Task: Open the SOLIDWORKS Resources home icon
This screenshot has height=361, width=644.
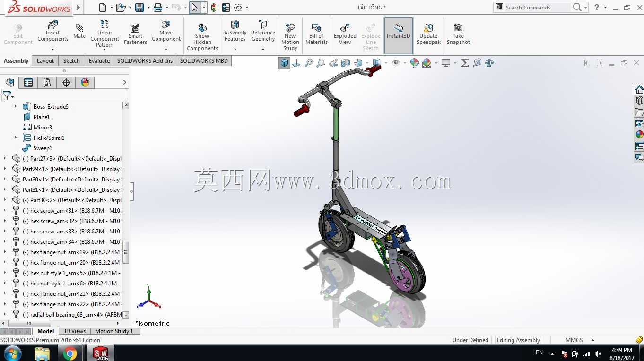Action: 639,89
